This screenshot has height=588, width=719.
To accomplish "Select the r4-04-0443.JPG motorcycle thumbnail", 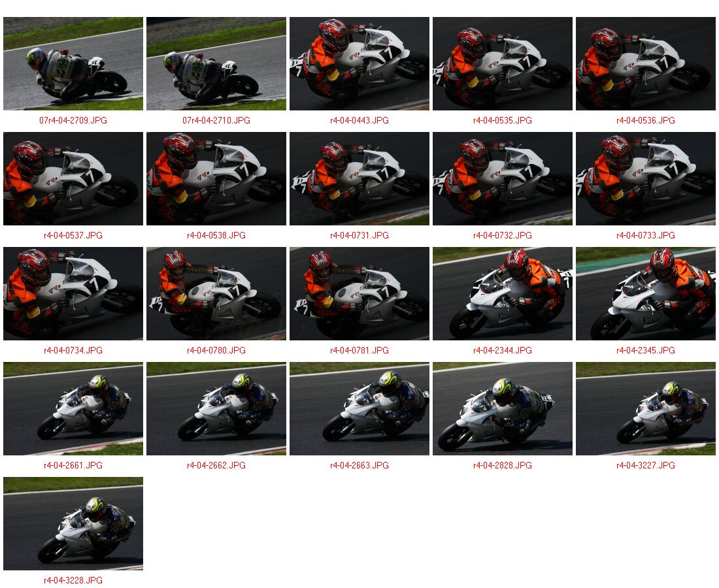I will [x=359, y=64].
